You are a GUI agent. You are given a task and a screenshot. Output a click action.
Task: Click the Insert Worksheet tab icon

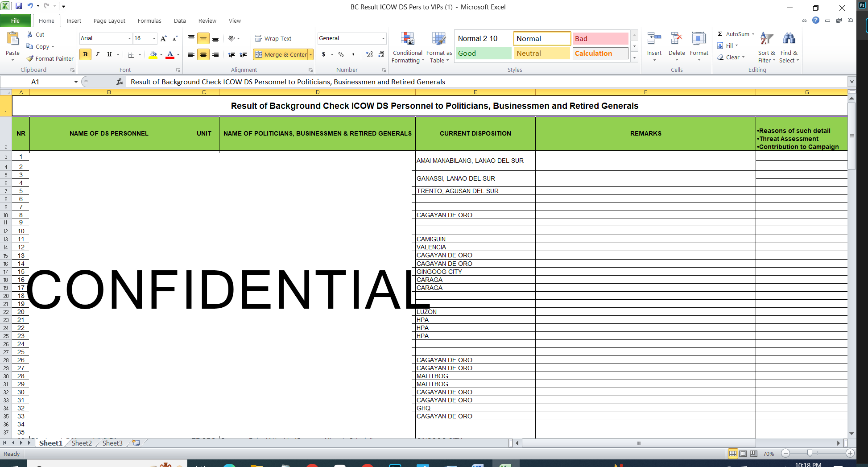(x=136, y=443)
